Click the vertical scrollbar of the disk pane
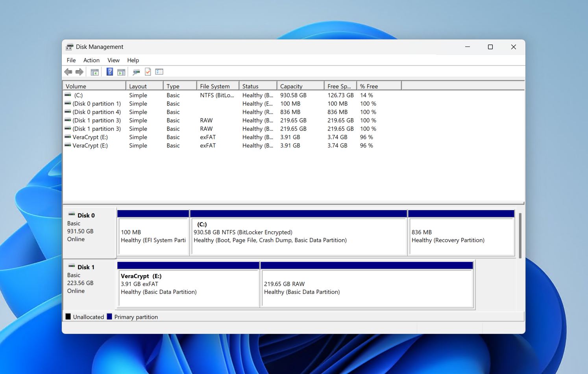The width and height of the screenshot is (588, 374). point(520,236)
